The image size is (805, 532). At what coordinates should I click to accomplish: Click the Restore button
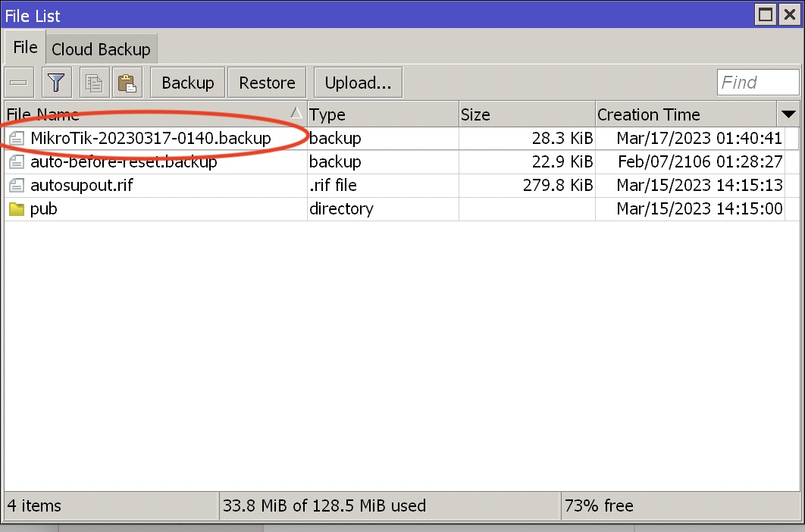tap(267, 82)
